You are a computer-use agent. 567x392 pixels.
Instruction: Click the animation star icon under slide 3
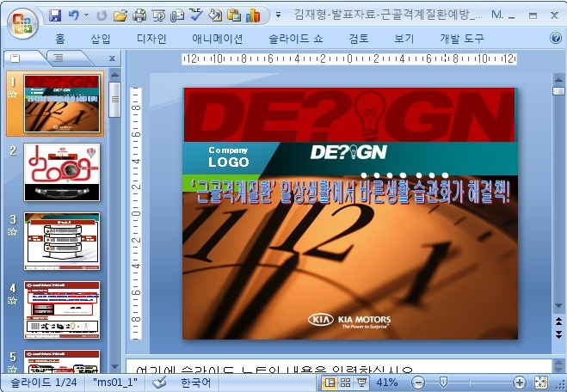click(13, 231)
